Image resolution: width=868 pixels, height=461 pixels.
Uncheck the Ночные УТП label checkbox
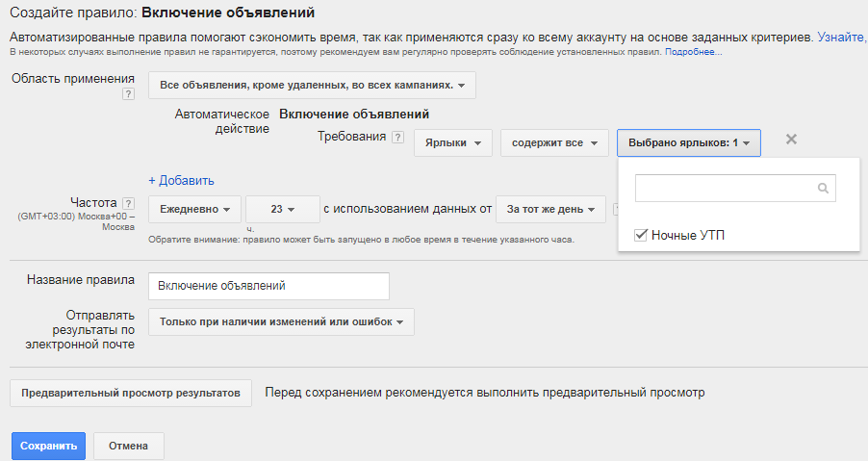[641, 235]
